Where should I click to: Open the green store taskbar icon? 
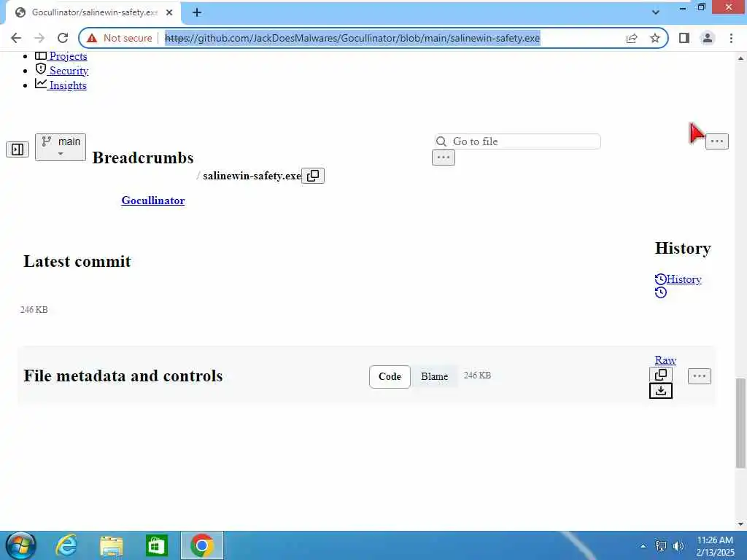pos(156,546)
